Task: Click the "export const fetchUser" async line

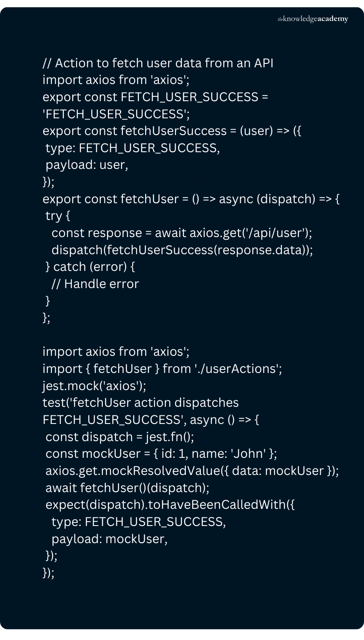Action: [191, 199]
